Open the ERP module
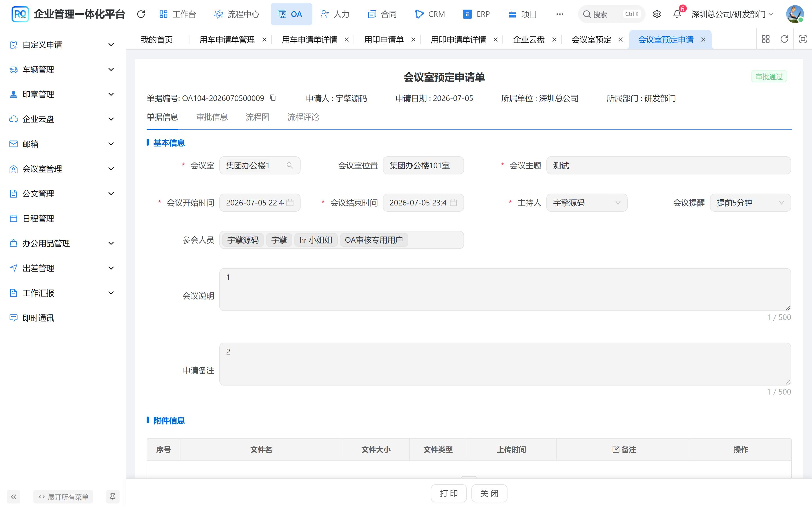This screenshot has width=812, height=508. [476, 14]
